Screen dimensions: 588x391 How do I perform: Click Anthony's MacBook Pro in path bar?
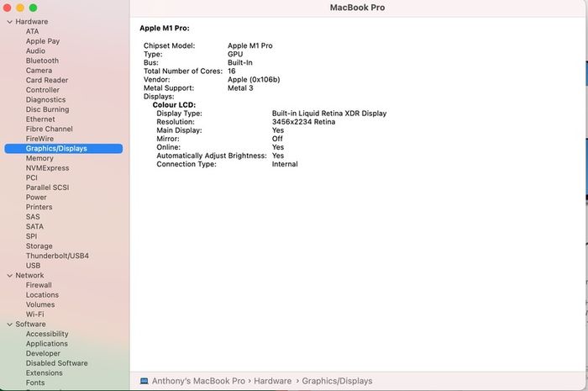(198, 381)
